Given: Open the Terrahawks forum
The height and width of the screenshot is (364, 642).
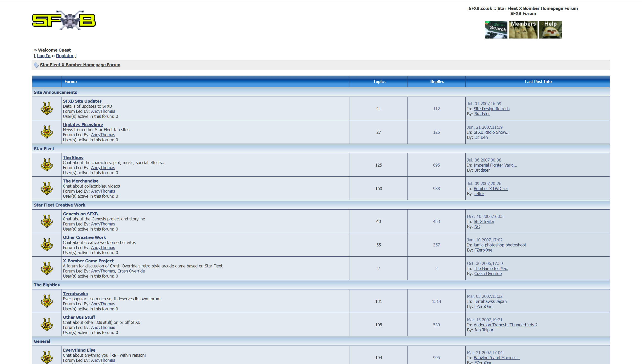Looking at the screenshot, I should pos(75,294).
